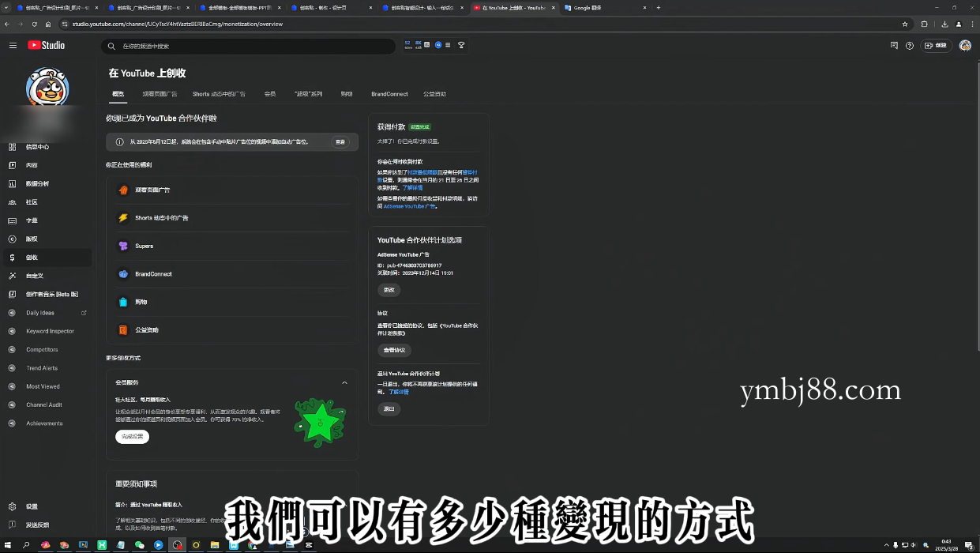The height and width of the screenshot is (553, 980).
Task: Switch to Overview (概览) tab
Action: 118,94
